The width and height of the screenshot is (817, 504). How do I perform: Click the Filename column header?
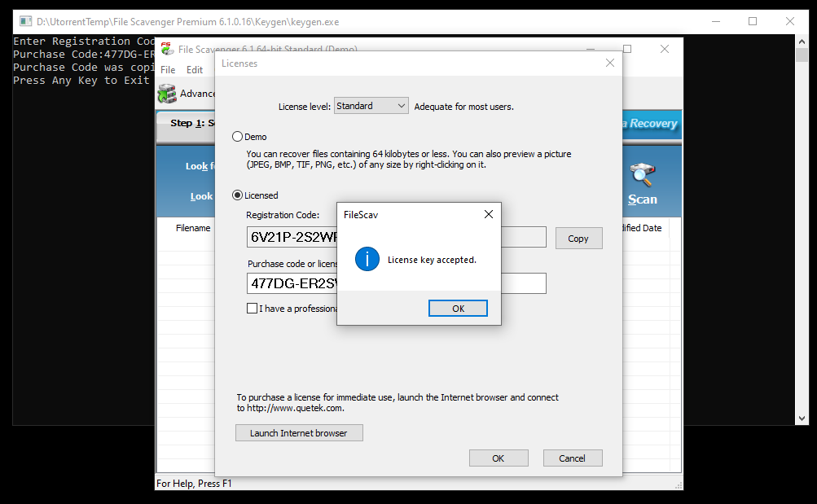[193, 228]
